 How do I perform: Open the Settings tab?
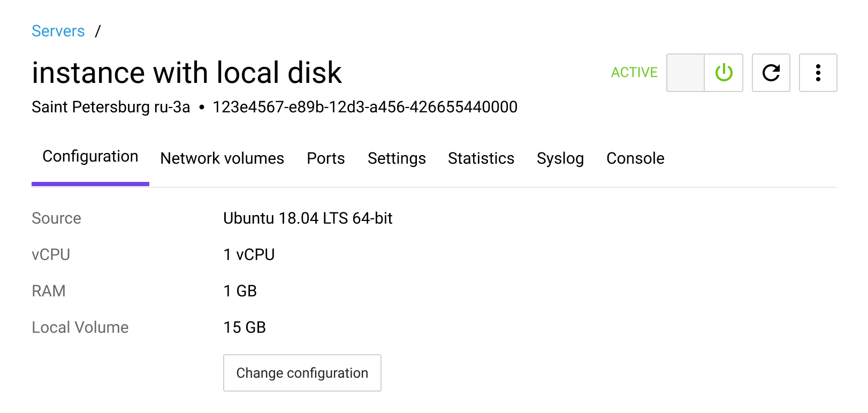397,158
